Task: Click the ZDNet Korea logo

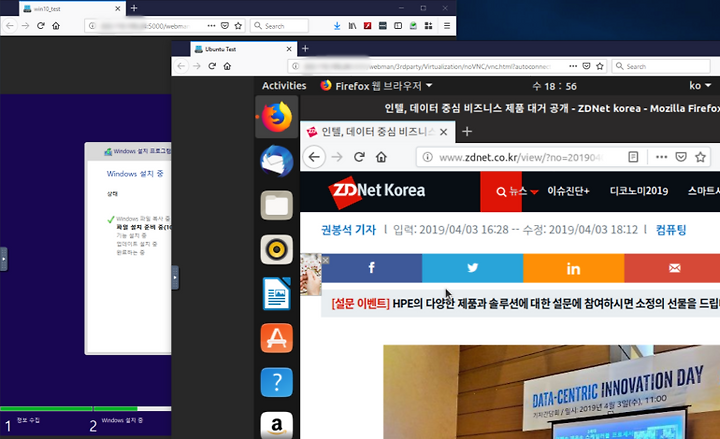Action: (x=377, y=191)
